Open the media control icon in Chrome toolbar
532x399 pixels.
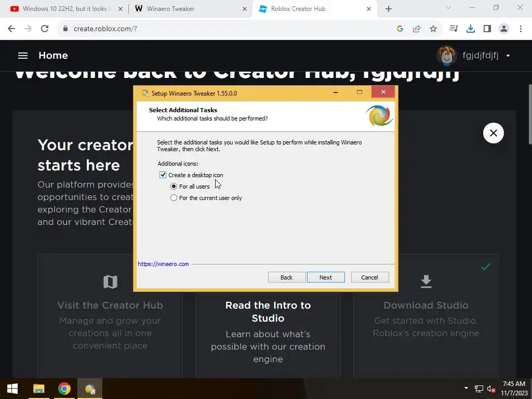[x=454, y=29]
